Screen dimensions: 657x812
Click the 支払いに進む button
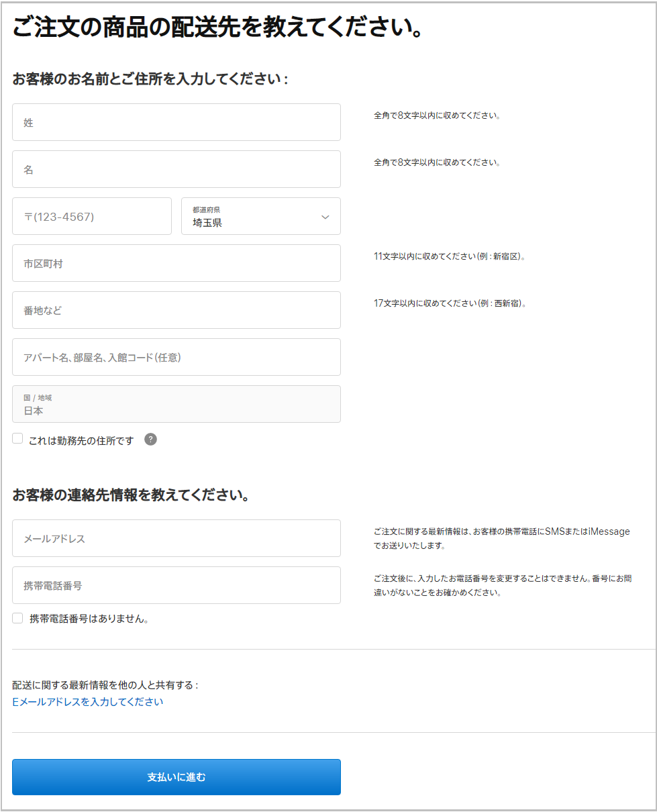coord(176,777)
